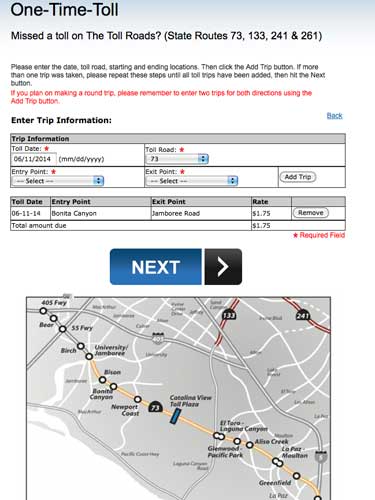Follow the Back link
This screenshot has height=500, width=375.
pyautogui.click(x=334, y=116)
